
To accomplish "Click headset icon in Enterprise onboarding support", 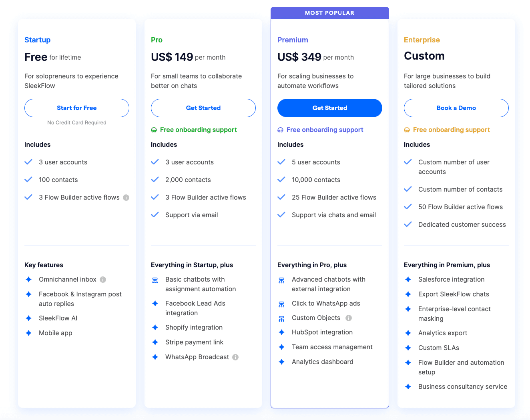I will coord(407,130).
